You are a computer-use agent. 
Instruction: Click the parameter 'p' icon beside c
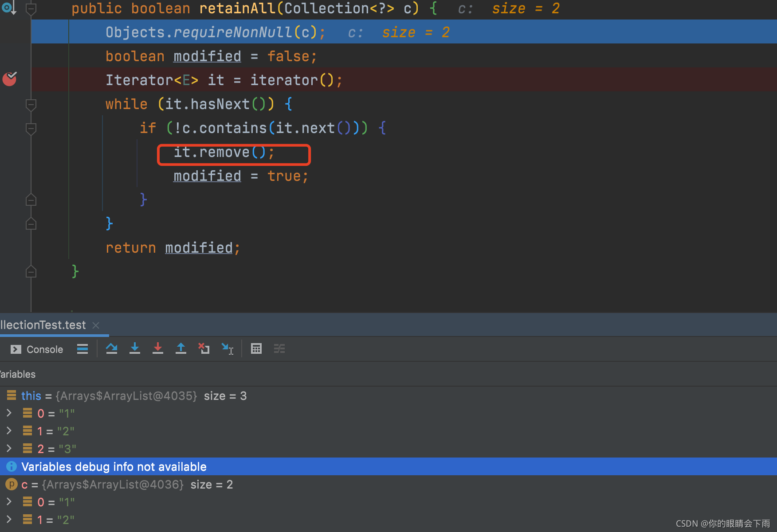click(12, 484)
